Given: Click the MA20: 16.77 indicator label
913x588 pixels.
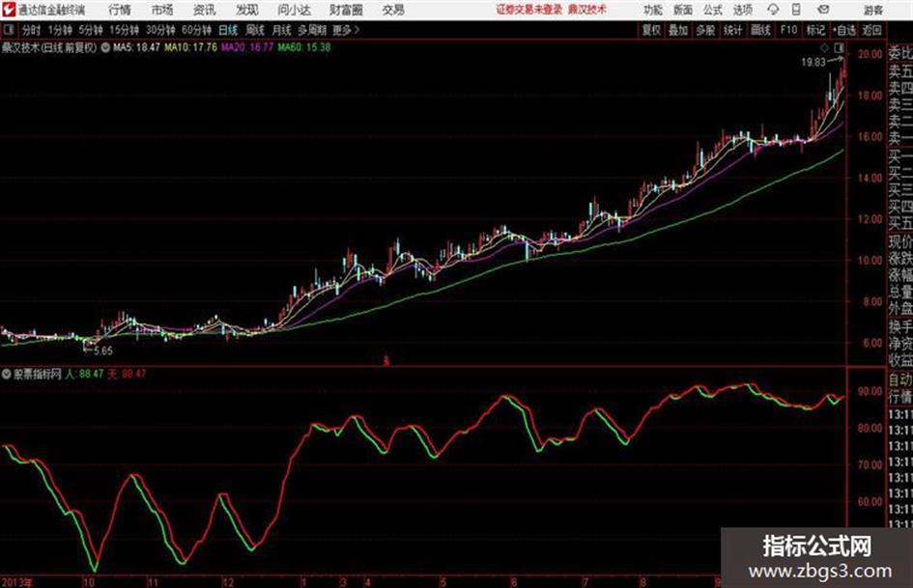Looking at the screenshot, I should (247, 47).
